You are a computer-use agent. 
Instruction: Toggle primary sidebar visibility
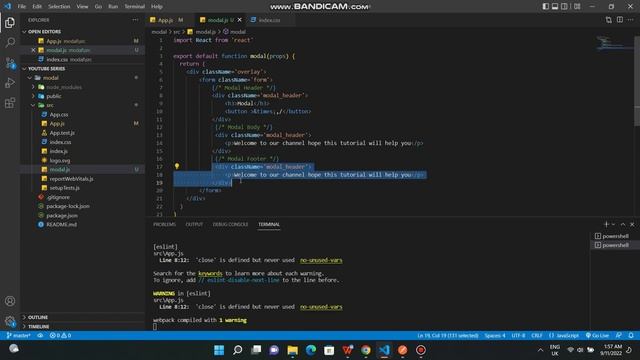(546, 7)
